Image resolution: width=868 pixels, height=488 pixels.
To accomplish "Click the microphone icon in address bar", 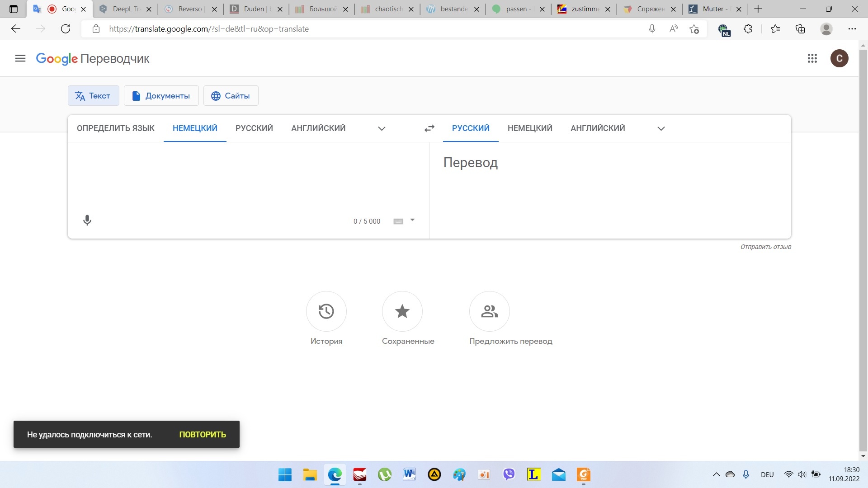I will 652,29.
